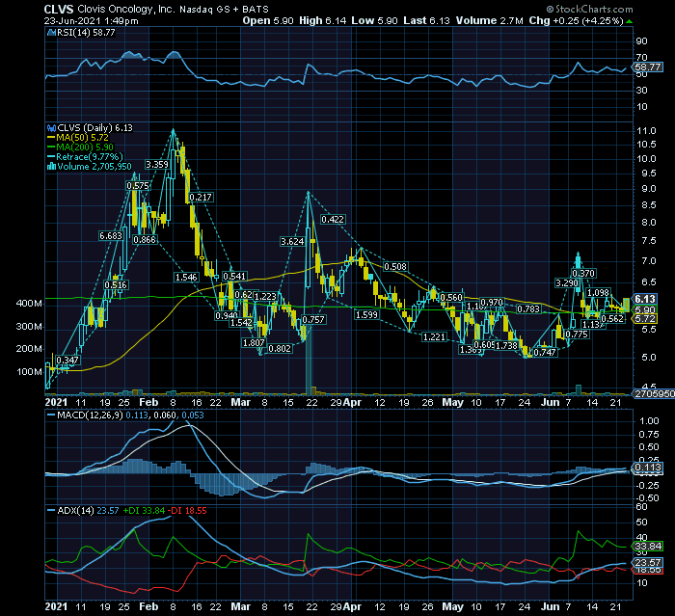Click the Last 6.13 header value
675x616 pixels.
click(x=426, y=20)
